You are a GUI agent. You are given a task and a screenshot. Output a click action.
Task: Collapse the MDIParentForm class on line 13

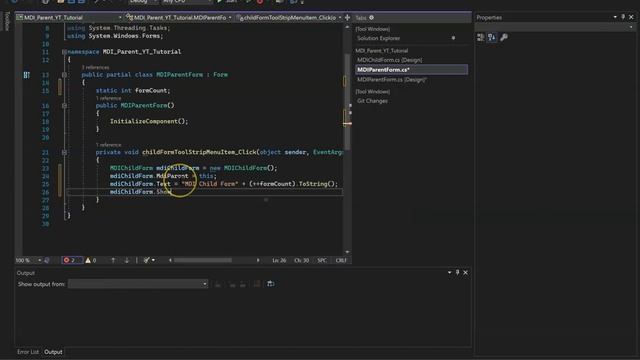pyautogui.click(x=64, y=75)
